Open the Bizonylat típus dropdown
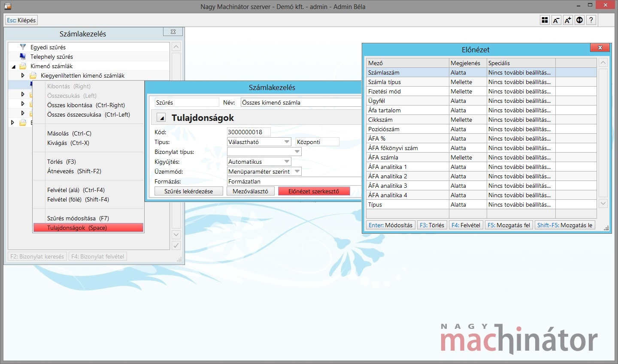Viewport: 618px width, 364px height. pos(297,152)
